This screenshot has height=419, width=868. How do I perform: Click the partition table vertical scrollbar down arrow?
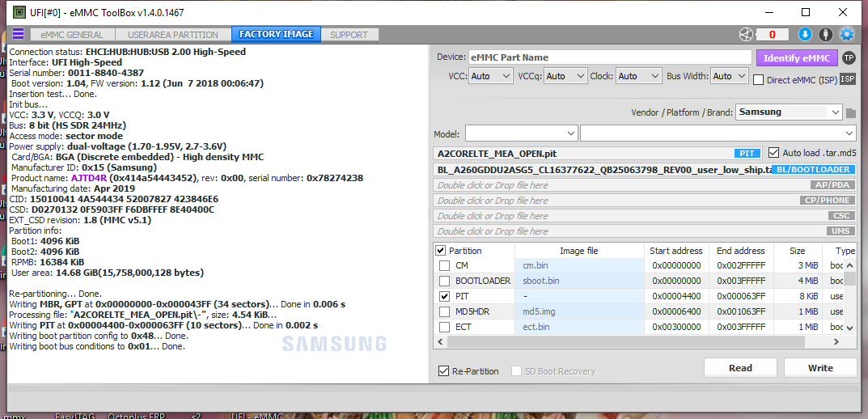tap(850, 328)
